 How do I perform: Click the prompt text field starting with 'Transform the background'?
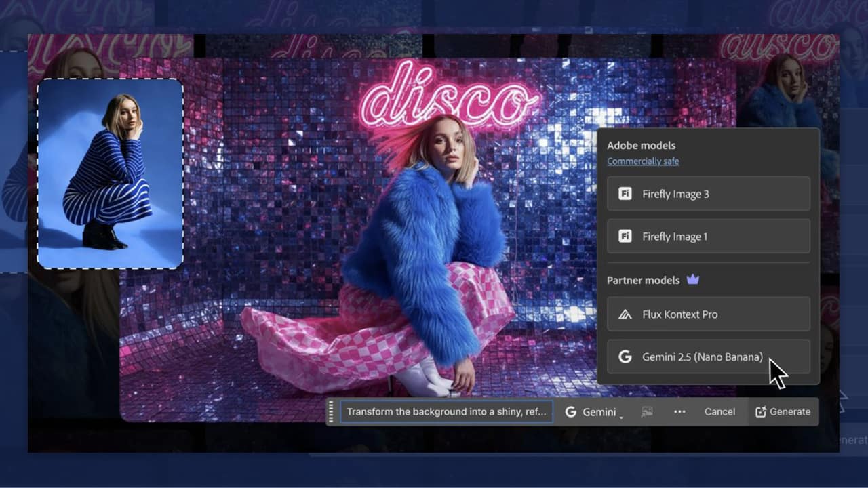pyautogui.click(x=446, y=411)
